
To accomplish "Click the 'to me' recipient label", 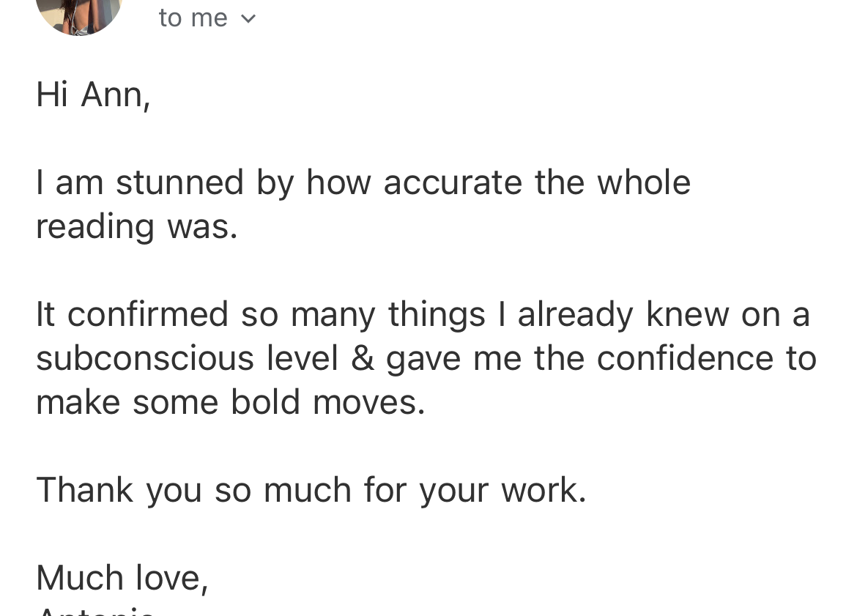I will tap(193, 17).
